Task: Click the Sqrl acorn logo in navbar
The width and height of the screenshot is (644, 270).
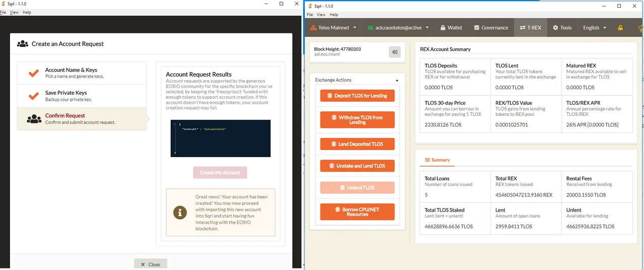Action: (641, 28)
